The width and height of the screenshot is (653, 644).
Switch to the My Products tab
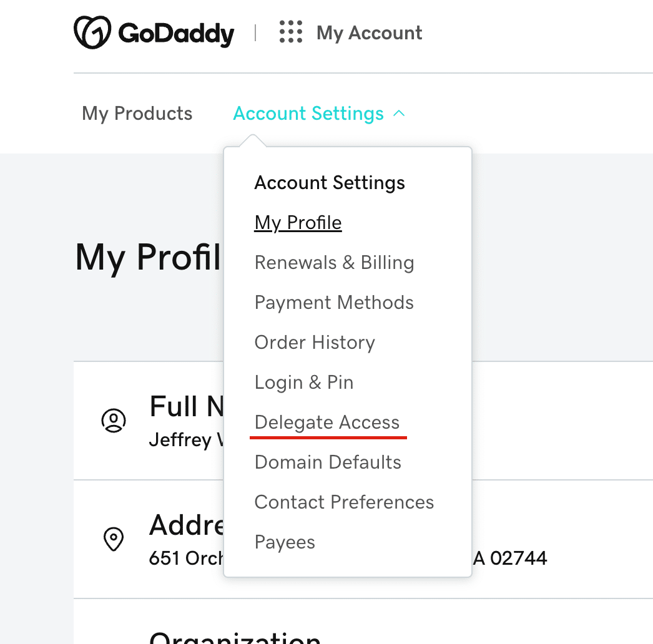coord(137,114)
